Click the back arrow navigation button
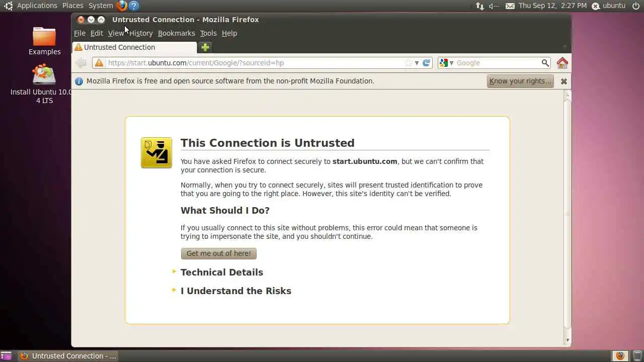Viewport: 644px width, 362px height. pyautogui.click(x=81, y=63)
